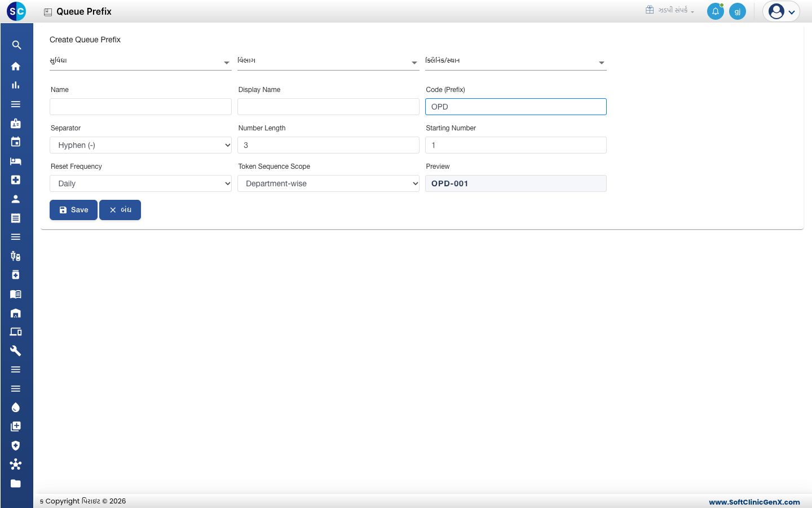Image resolution: width=812 pixels, height=508 pixels.
Task: Open the bar chart dashboard icon
Action: tap(16, 85)
